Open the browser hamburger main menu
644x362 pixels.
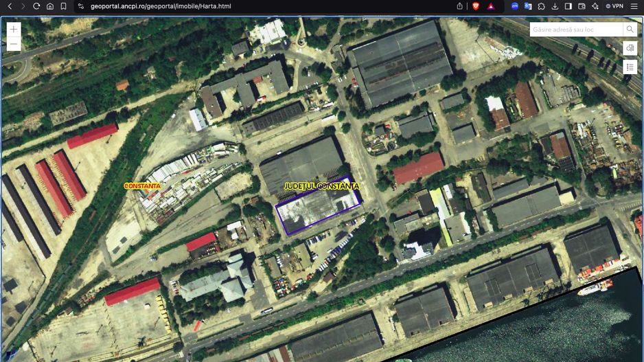(636, 6)
